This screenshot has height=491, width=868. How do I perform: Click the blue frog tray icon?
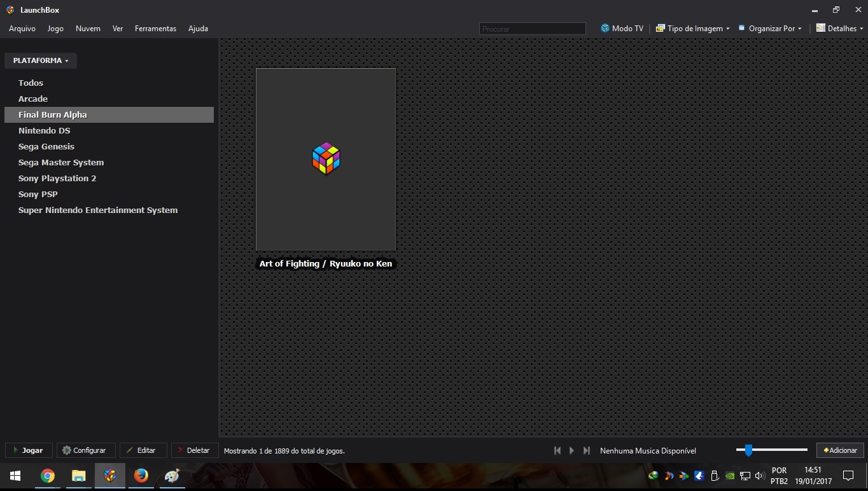(699, 475)
